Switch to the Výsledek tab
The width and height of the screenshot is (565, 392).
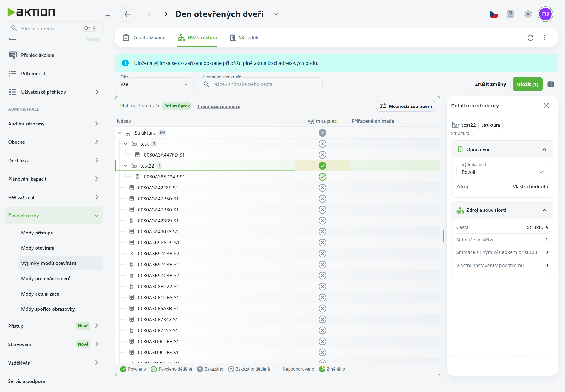tap(244, 38)
